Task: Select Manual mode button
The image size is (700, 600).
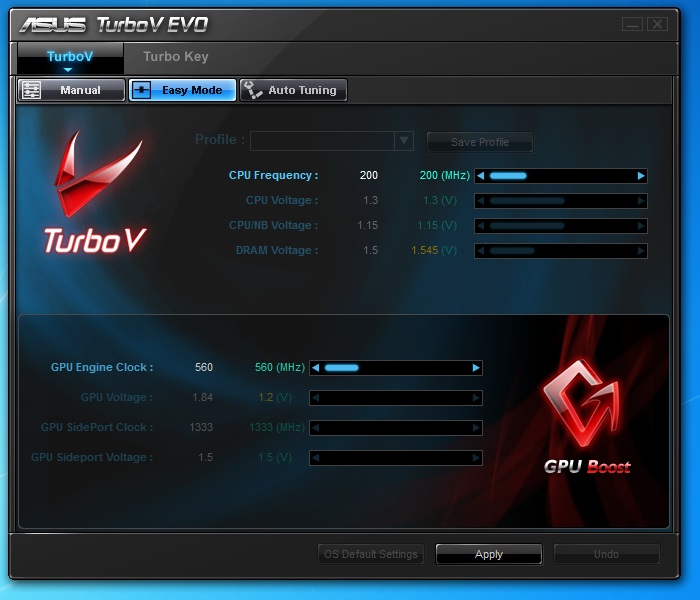Action: point(71,90)
